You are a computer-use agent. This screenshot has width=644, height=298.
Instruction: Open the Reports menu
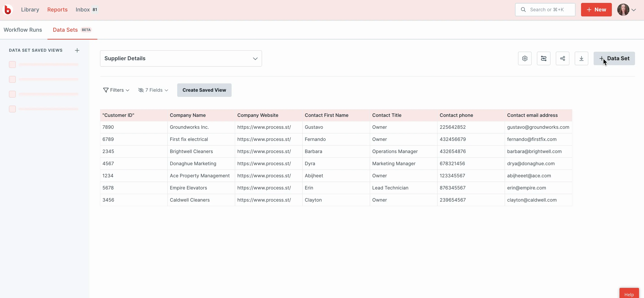coord(57,10)
